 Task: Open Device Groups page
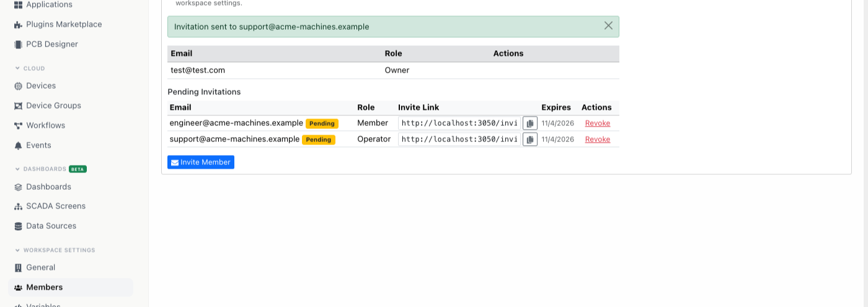53,105
